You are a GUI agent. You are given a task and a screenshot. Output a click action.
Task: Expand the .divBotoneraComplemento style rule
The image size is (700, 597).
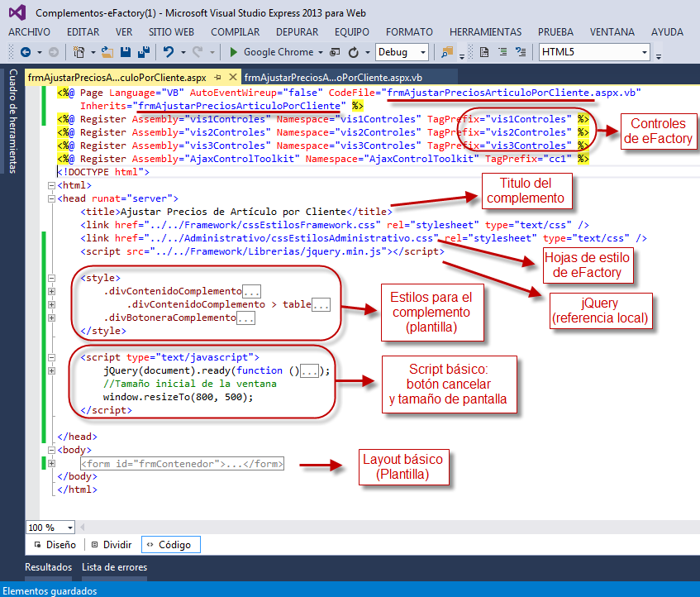click(x=51, y=318)
